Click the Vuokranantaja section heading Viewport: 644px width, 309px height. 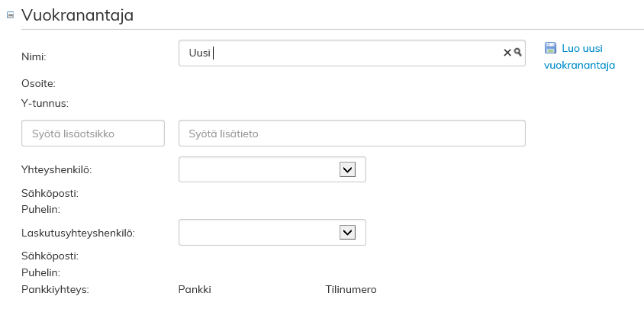pos(78,15)
